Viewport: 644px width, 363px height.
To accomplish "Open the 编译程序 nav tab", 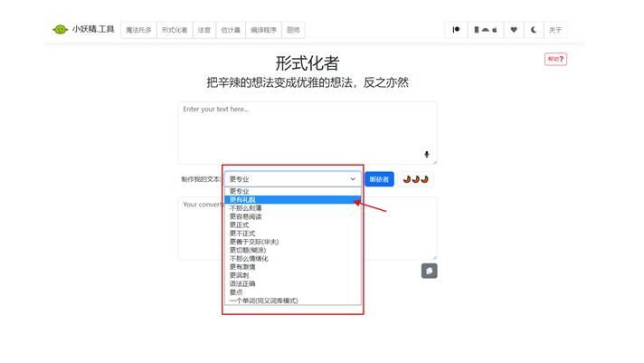I will tap(263, 30).
